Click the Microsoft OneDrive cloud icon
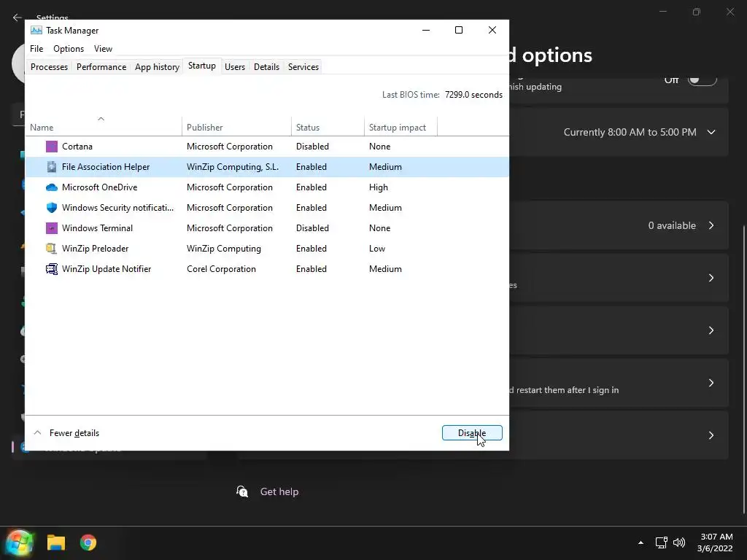Screen dimensions: 747x560 coord(52,187)
